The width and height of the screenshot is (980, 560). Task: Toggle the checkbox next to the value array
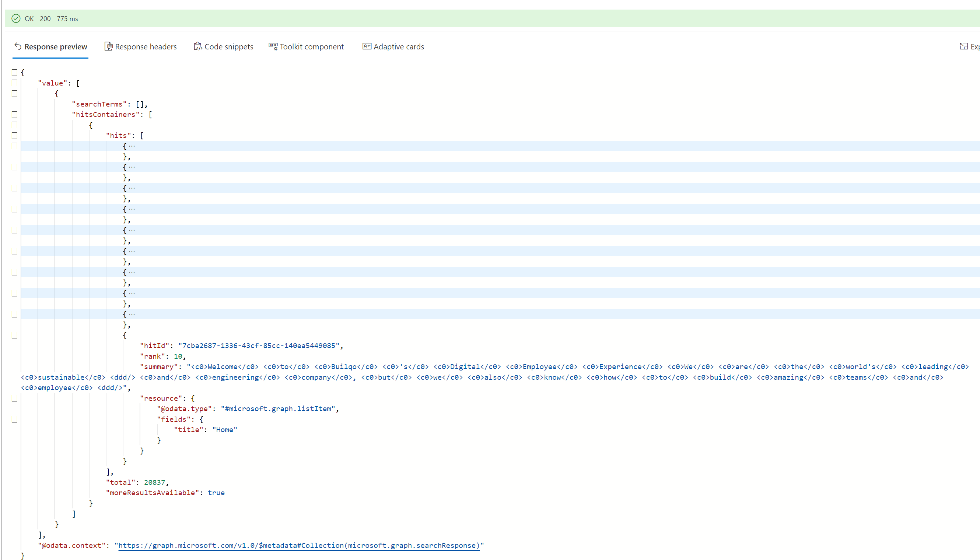(x=14, y=83)
